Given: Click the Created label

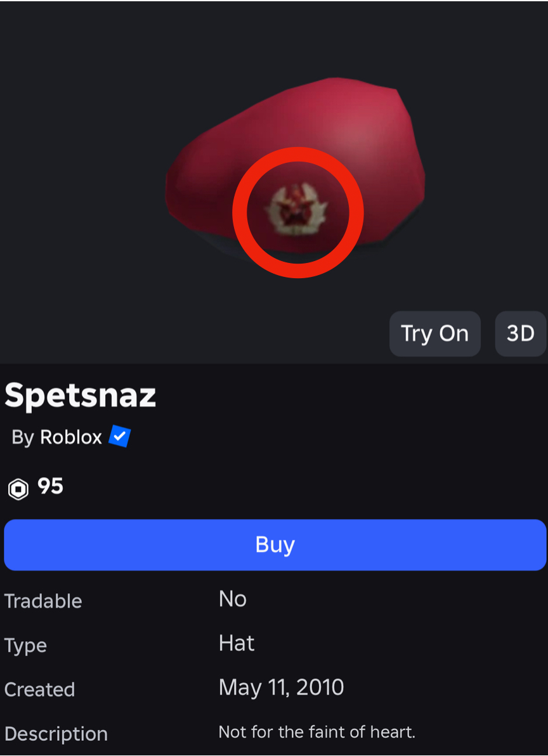Looking at the screenshot, I should [x=39, y=690].
